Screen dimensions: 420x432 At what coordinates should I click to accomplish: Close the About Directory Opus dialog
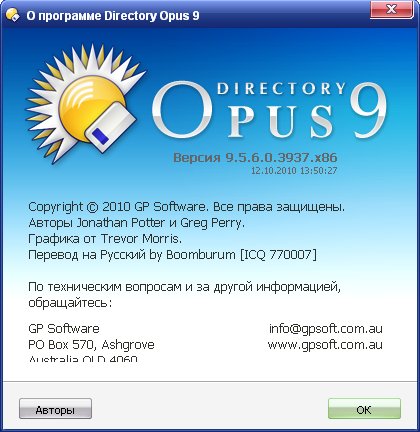pyautogui.click(x=391, y=9)
